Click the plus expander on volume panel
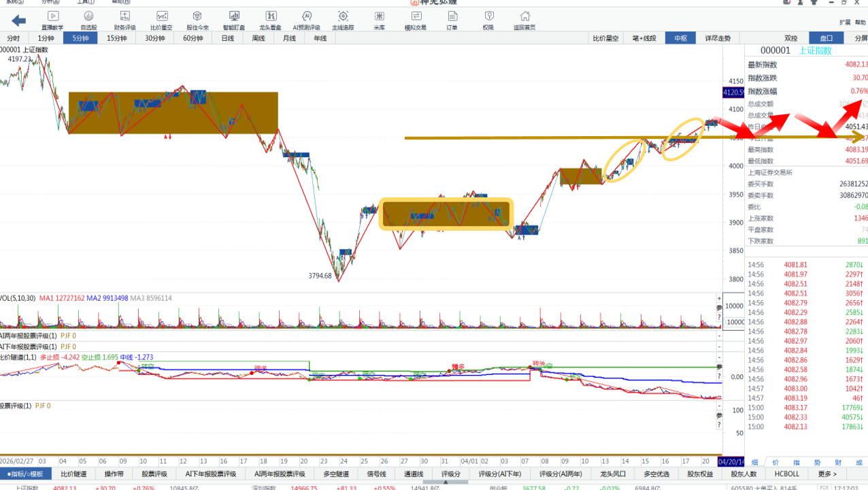The image size is (868, 490). click(719, 299)
